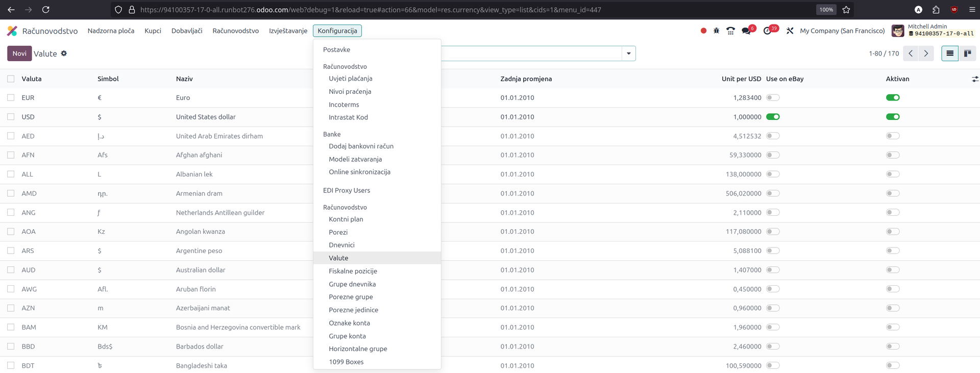Enable Use on eBay for AED
Viewport: 980px width, 373px height.
pyautogui.click(x=773, y=136)
